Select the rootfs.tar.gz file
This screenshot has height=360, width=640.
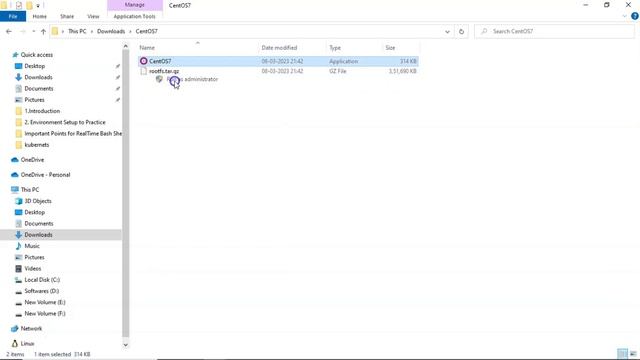tap(278, 71)
